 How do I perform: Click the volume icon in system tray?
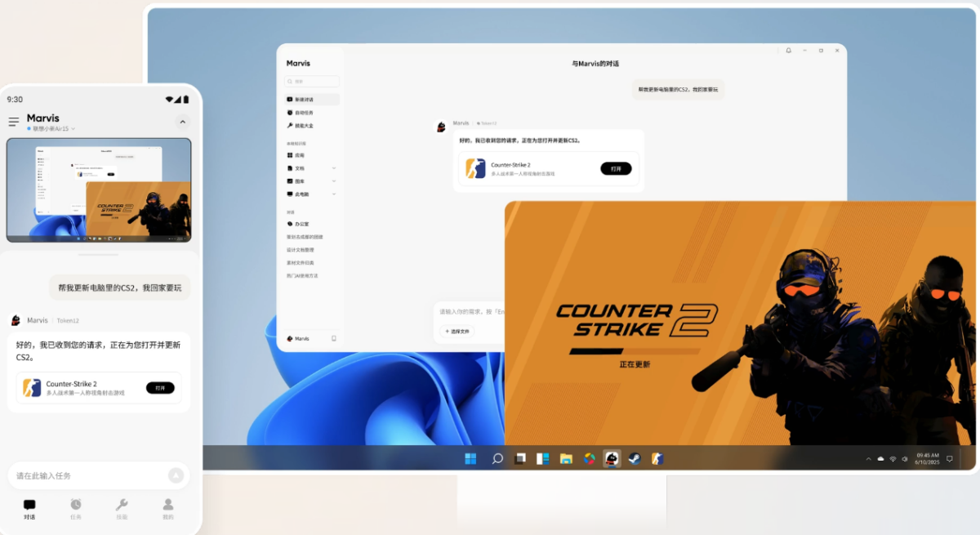click(x=904, y=459)
